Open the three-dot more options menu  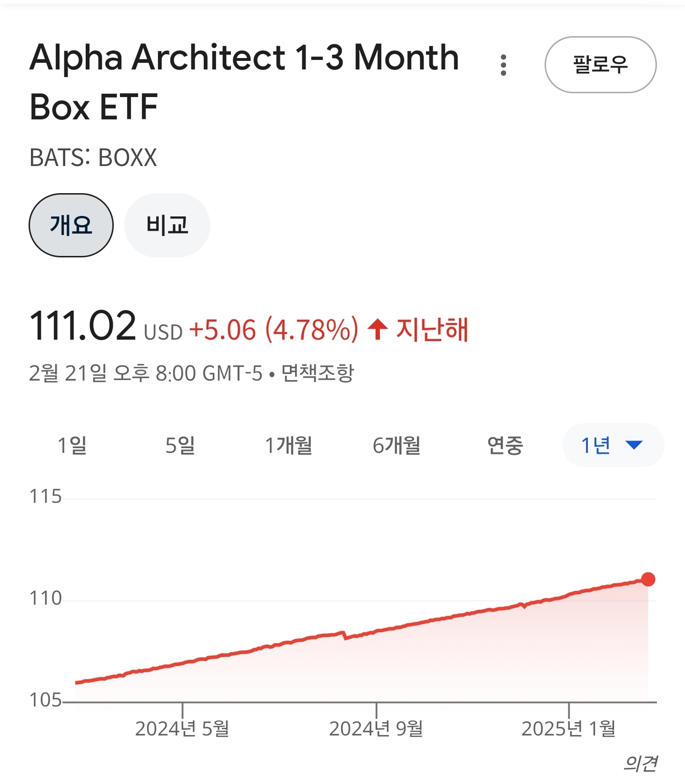tap(503, 65)
